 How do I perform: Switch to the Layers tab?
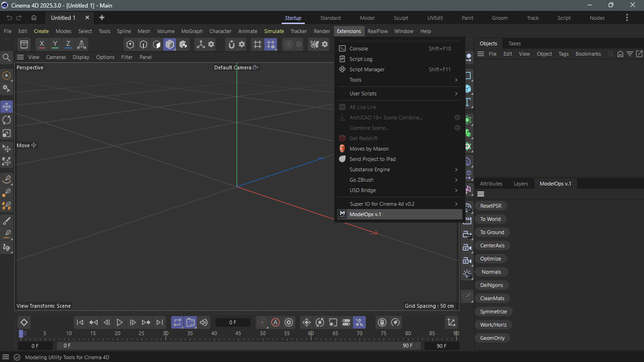click(x=521, y=184)
